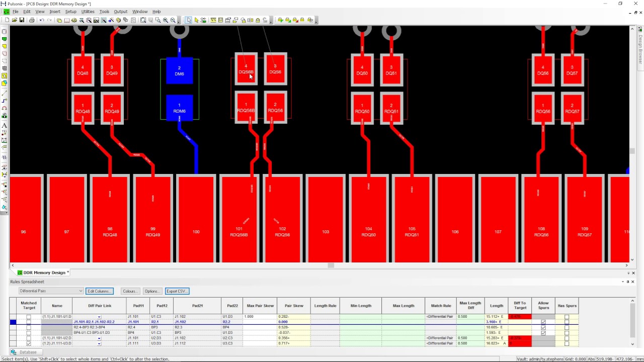Image resolution: width=644 pixels, height=362 pixels.
Task: Click the Undo arrow icon
Action: tap(42, 20)
